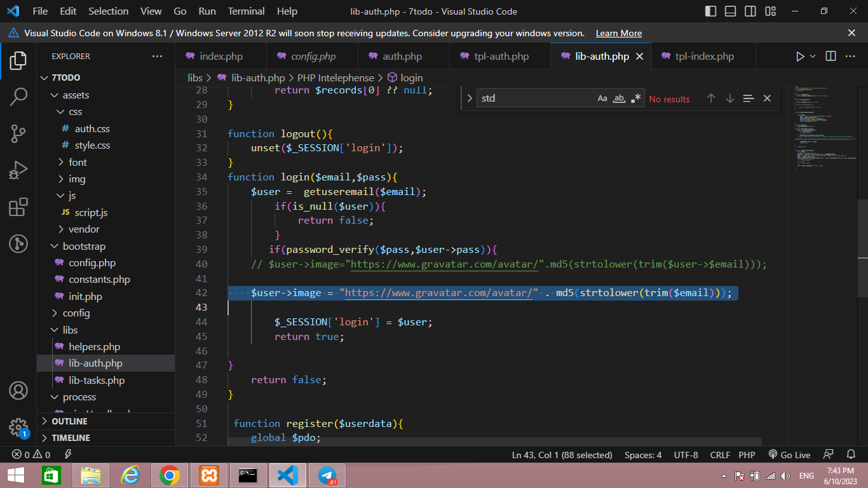This screenshot has height=488, width=868.
Task: Expand the TIMELINE section
Action: point(105,438)
